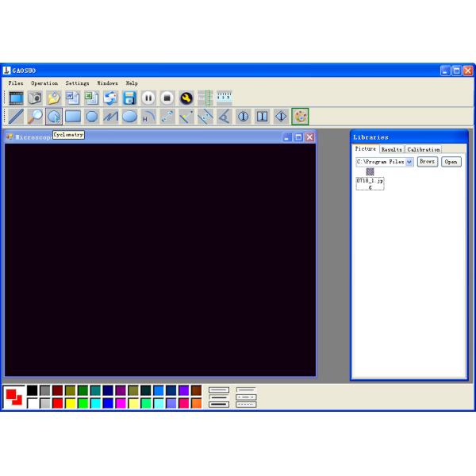Open the Operation menu
Viewport: 476px width, 476px height.
pos(44,83)
